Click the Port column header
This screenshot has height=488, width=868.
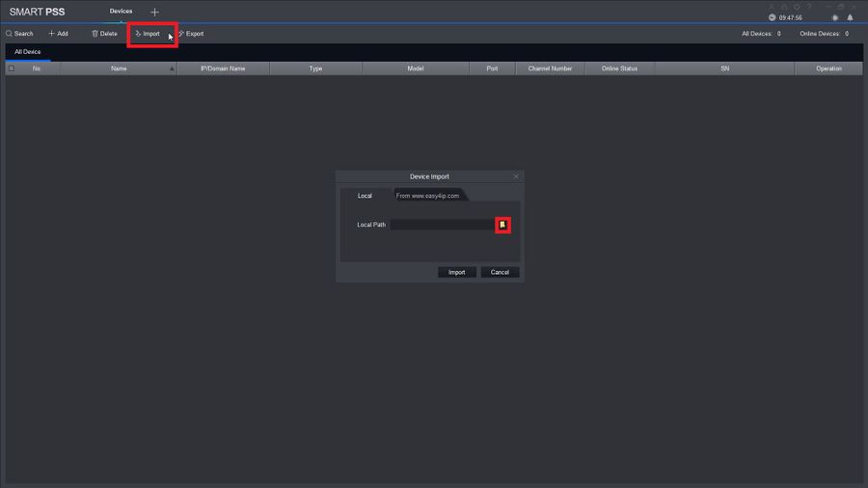pyautogui.click(x=492, y=68)
